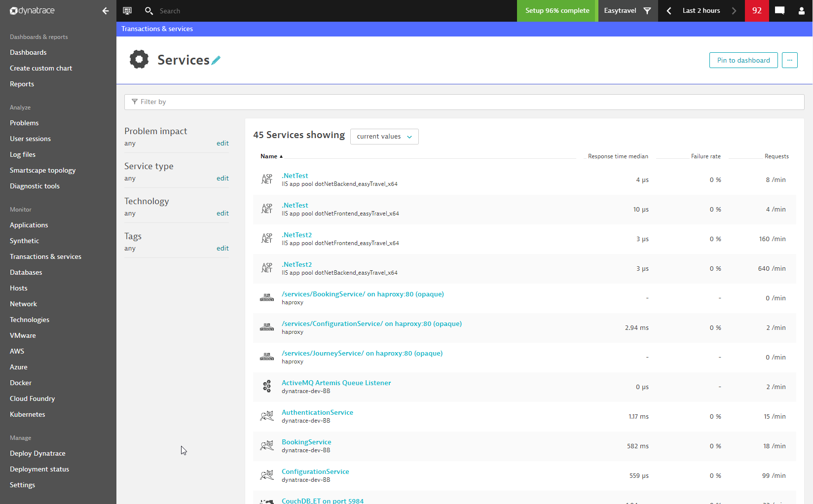
Task: Click the filter funnel icon in Filter by
Action: [134, 102]
